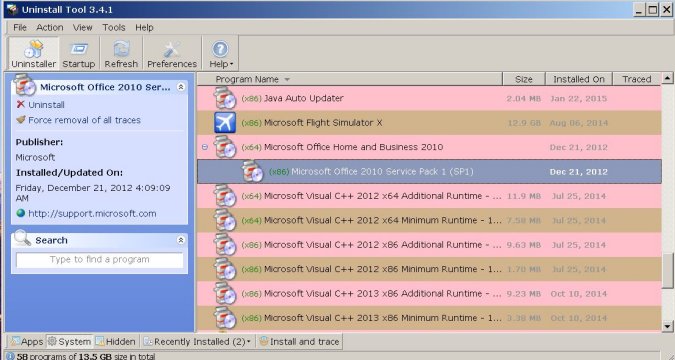The height and width of the screenshot is (360, 675).
Task: Select Microsoft Office Home and Business 2010 name
Action: (x=353, y=147)
